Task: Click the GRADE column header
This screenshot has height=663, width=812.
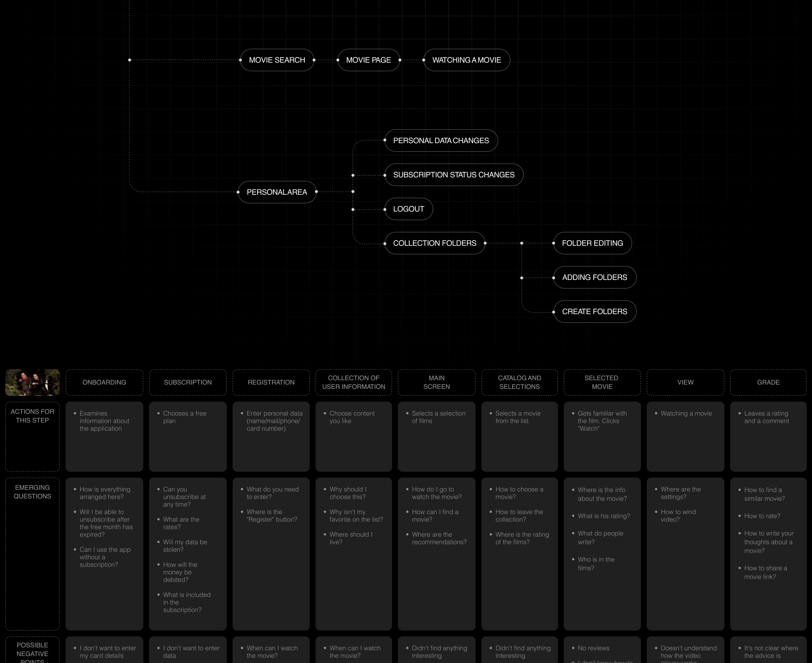Action: coord(768,382)
